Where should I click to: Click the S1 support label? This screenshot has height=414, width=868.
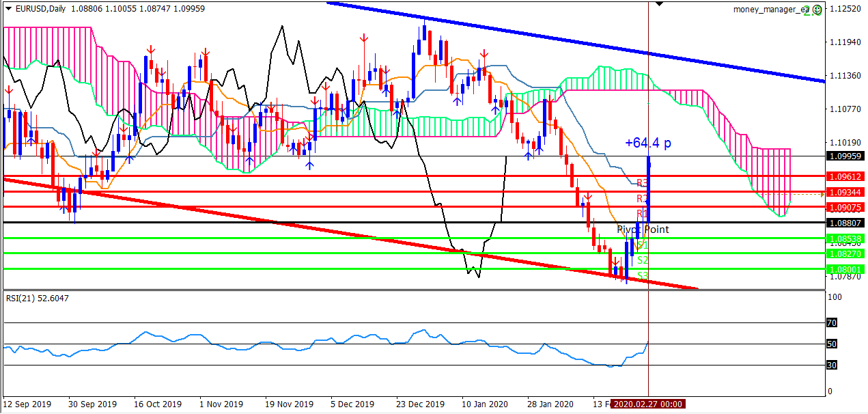point(642,245)
